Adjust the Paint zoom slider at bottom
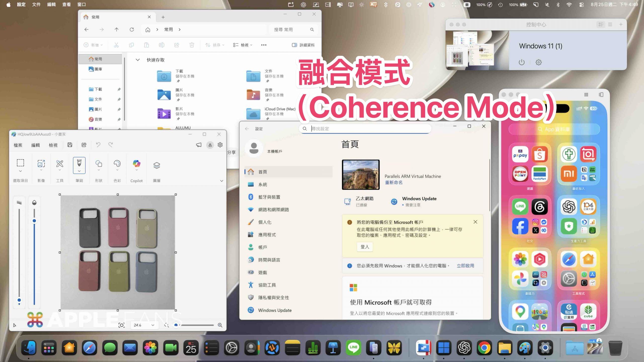Screen dimensions: 644x362 [176, 325]
